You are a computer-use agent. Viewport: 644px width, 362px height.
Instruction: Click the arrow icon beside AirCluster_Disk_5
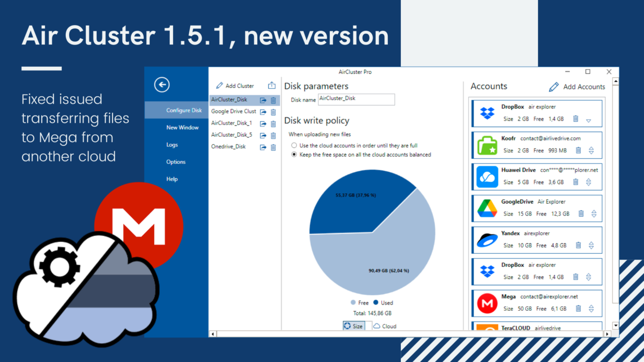pyautogui.click(x=263, y=135)
